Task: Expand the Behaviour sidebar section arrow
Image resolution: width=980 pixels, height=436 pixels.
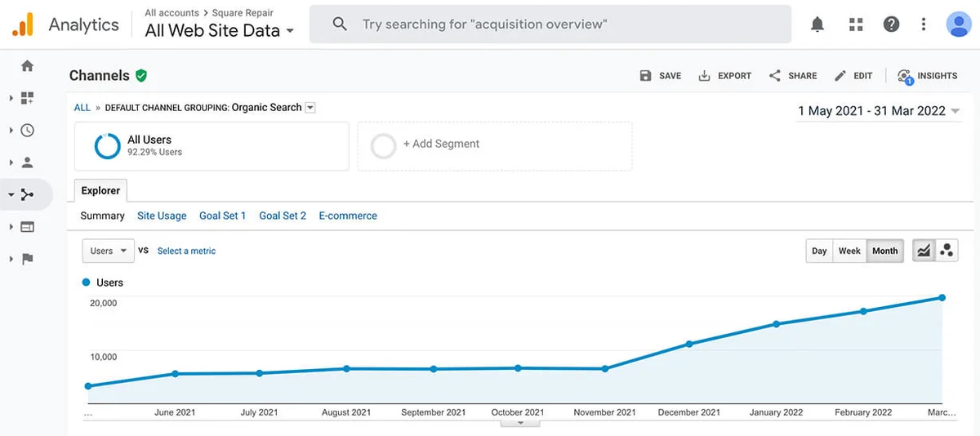Action: coord(11,227)
